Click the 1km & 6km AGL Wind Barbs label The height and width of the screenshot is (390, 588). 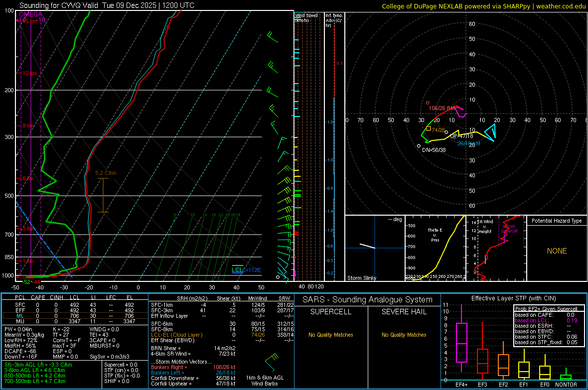(265, 381)
